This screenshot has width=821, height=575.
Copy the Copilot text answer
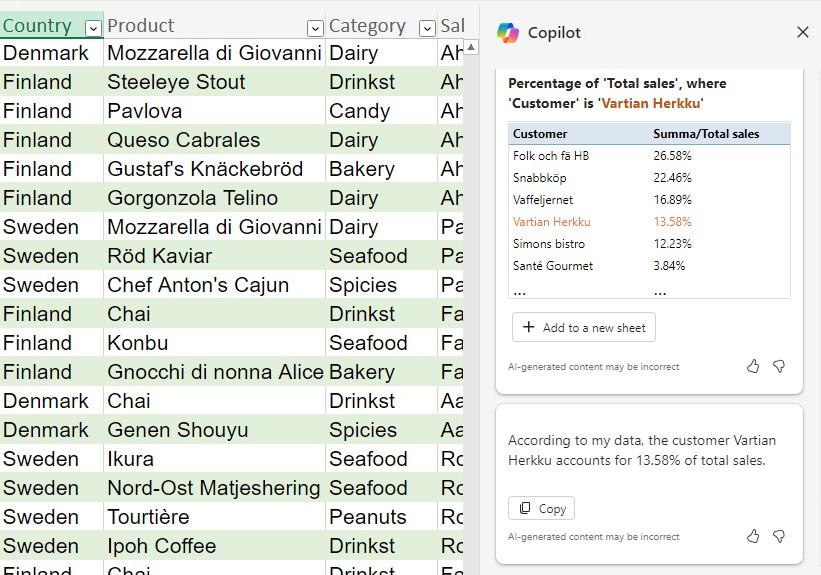tap(541, 508)
